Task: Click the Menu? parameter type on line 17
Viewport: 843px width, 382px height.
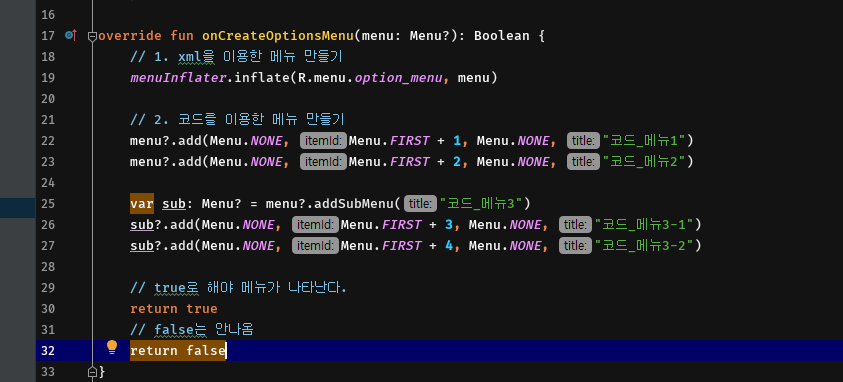Action: coord(430,36)
